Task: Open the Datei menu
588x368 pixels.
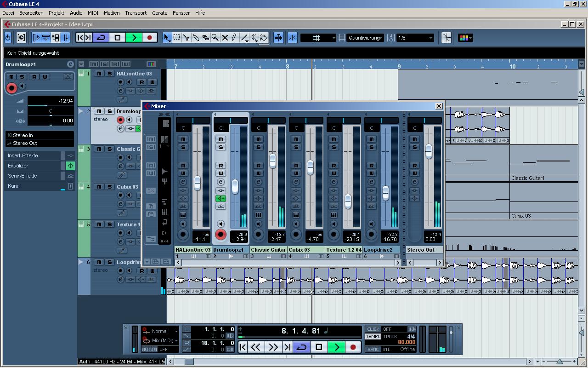Action: pos(8,13)
